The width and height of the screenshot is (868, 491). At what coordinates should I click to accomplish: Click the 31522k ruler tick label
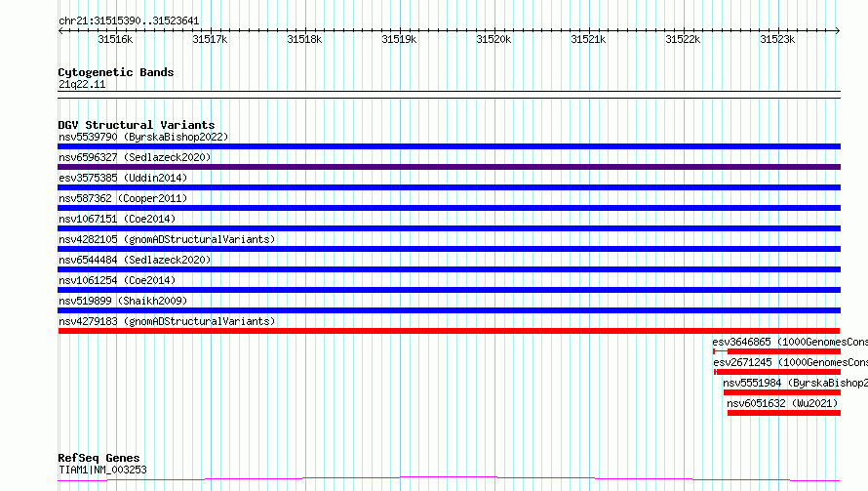[683, 39]
